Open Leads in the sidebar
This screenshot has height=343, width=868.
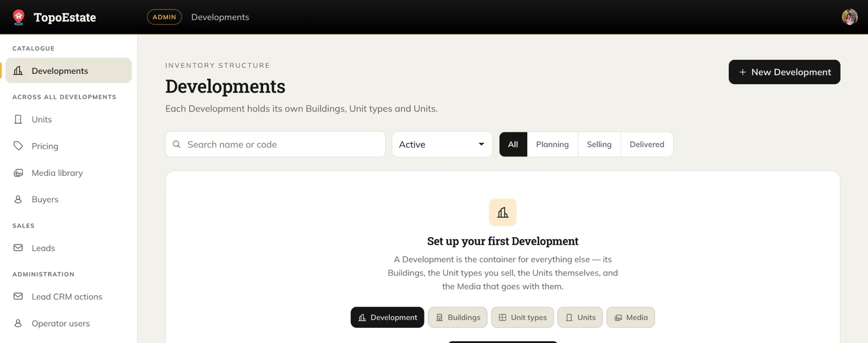68,248
